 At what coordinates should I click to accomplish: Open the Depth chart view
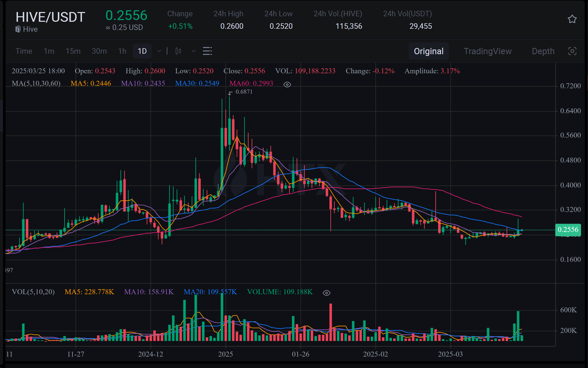pyautogui.click(x=543, y=51)
